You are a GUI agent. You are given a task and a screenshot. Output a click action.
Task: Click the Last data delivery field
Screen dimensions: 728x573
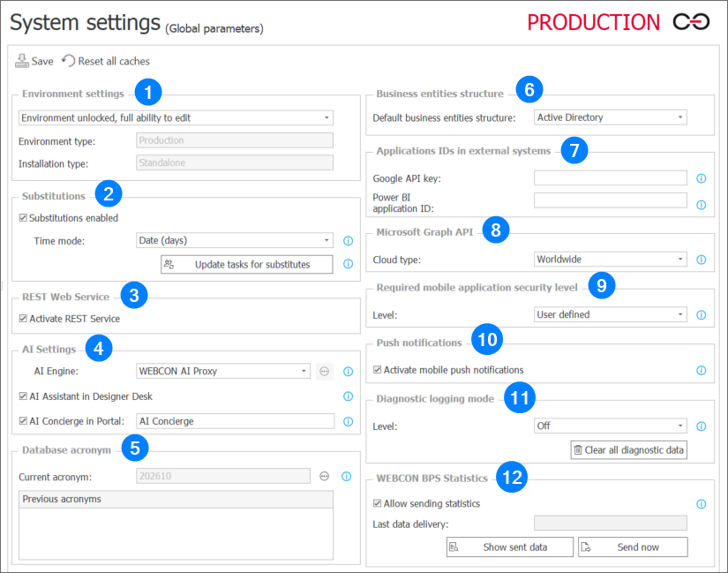point(610,523)
